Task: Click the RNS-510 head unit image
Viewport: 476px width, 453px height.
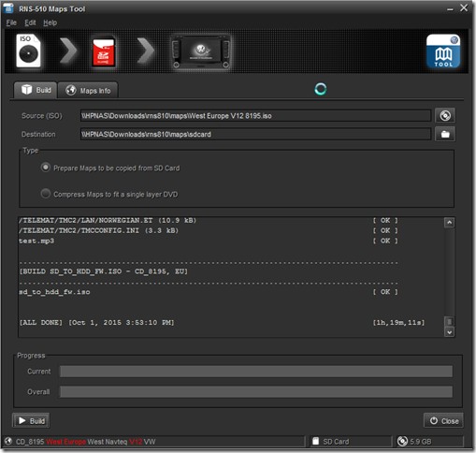Action: (201, 51)
